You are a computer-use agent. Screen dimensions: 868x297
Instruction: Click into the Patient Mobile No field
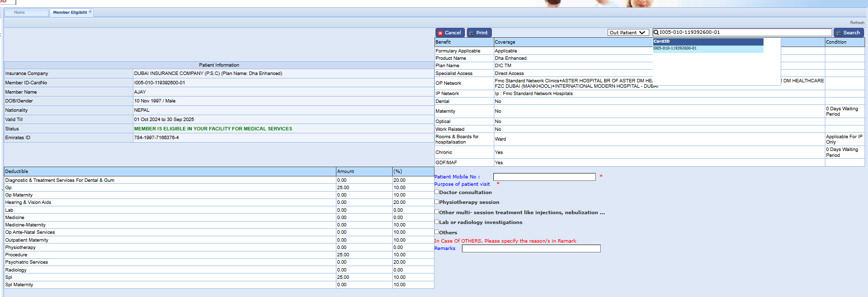[544, 177]
